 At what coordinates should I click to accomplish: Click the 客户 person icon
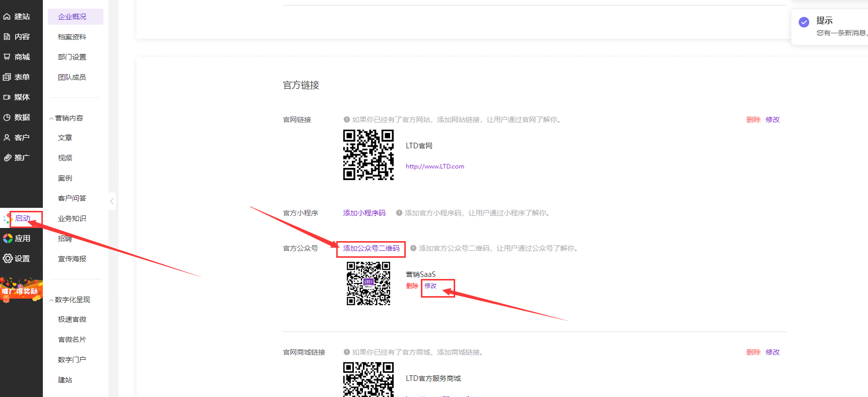tap(7, 138)
